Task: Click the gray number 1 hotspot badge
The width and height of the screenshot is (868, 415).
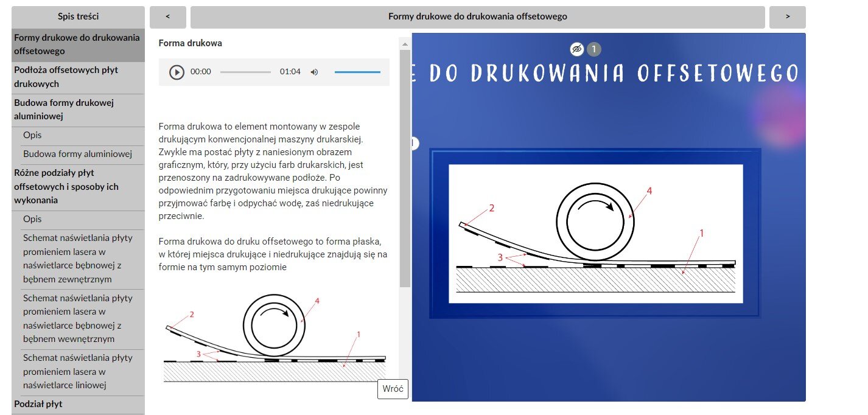Action: pyautogui.click(x=594, y=49)
